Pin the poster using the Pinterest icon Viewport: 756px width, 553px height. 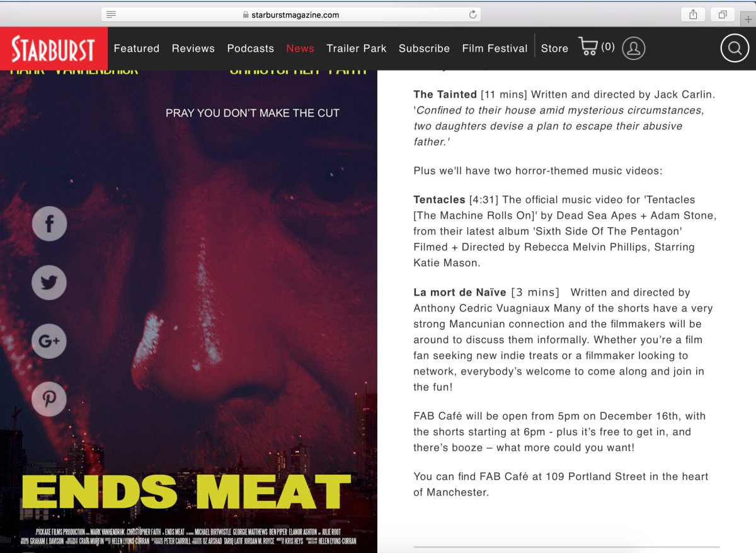(49, 399)
